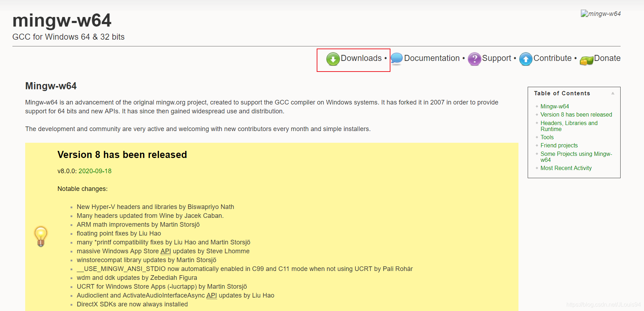Screen dimensions: 644x311
Task: Click the broken mingw-w64 logo image
Action: (601, 14)
